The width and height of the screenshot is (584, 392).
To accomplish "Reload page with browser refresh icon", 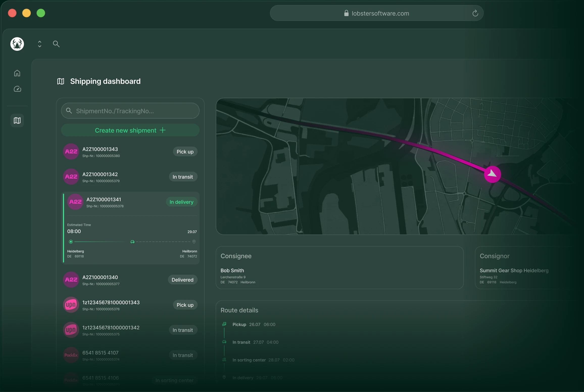I will (x=475, y=13).
